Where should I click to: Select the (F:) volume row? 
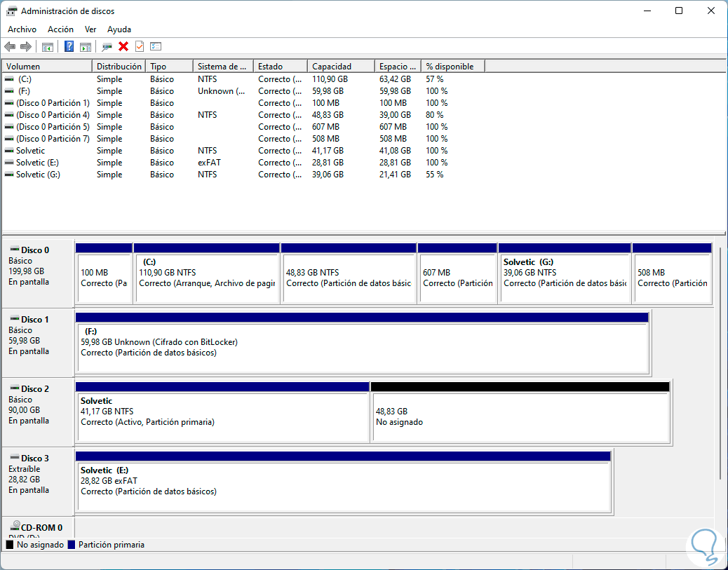coord(243,91)
